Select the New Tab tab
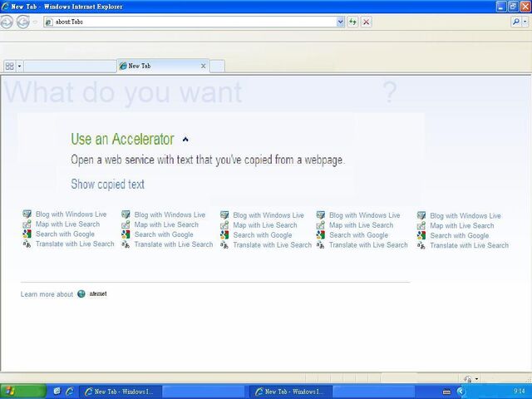The width and height of the screenshot is (532, 399). point(163,66)
